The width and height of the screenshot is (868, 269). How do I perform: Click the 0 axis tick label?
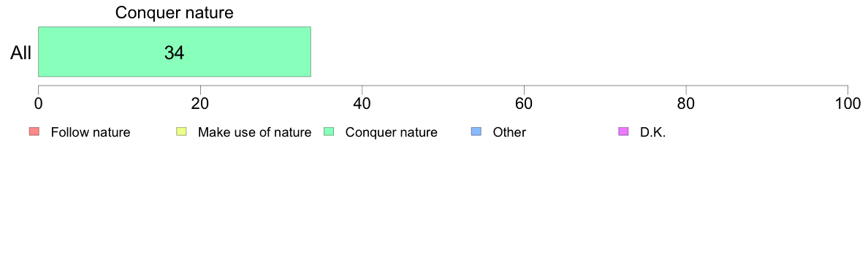(x=38, y=103)
